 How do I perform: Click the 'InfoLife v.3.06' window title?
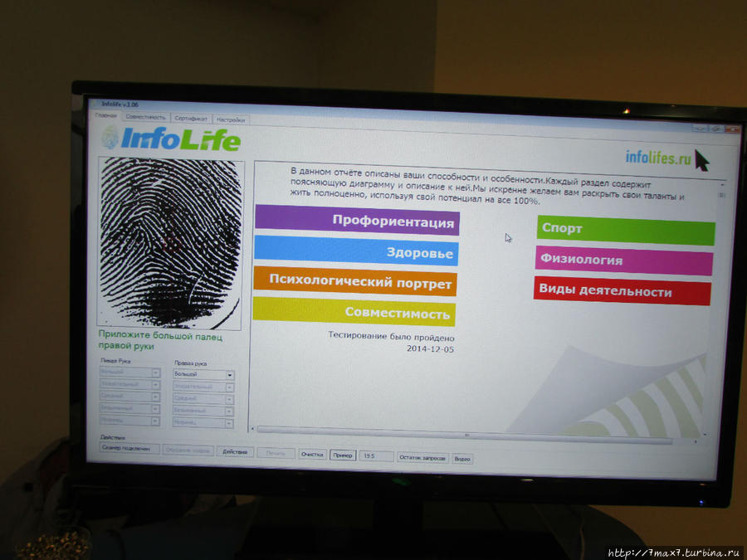120,104
